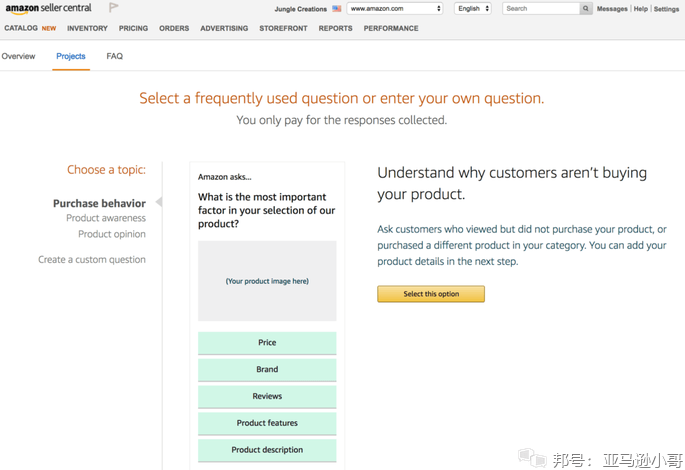Viewport: 685px width, 470px height.
Task: Click the flag icon beside the logo
Action: click(113, 8)
